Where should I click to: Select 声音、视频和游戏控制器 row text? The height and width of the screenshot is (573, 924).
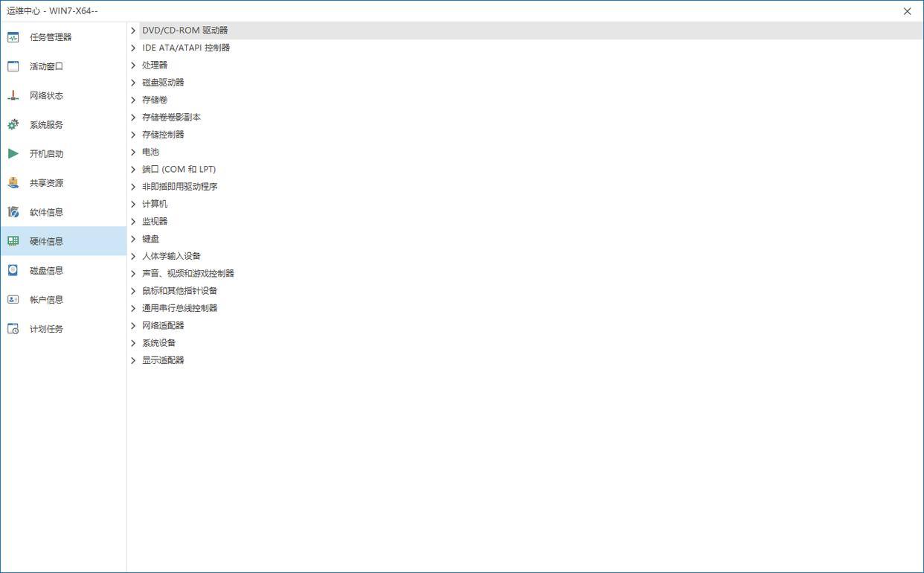coord(188,273)
